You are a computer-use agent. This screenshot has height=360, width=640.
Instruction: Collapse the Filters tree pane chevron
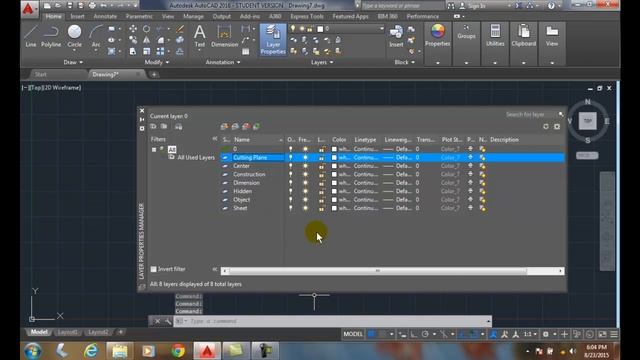215,139
